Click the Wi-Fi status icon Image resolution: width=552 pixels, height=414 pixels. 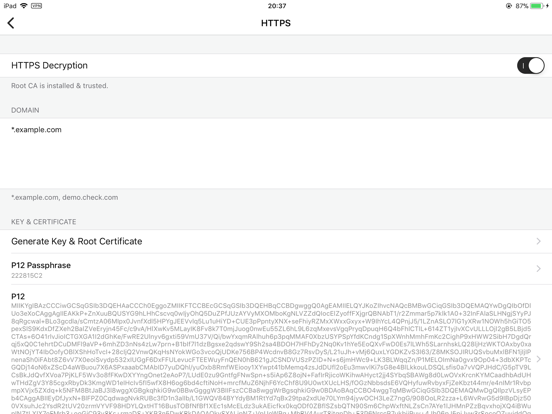(24, 6)
